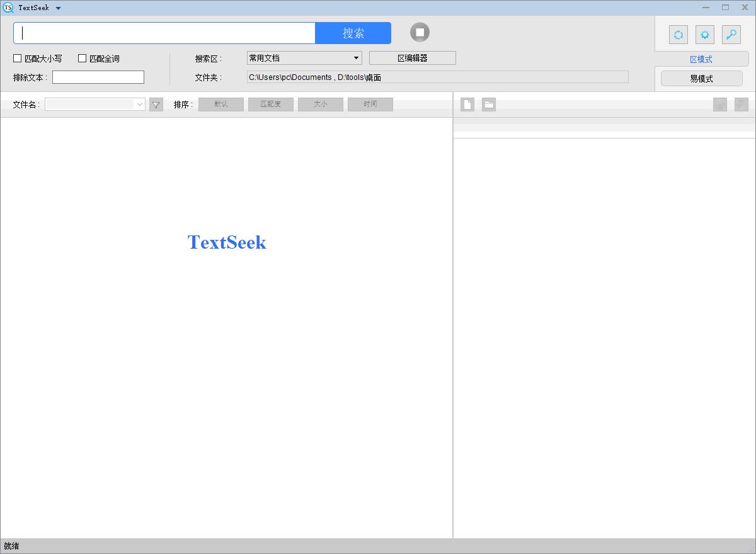The image size is (756, 554).
Task: Click the 文件夹 path field
Action: tap(438, 77)
